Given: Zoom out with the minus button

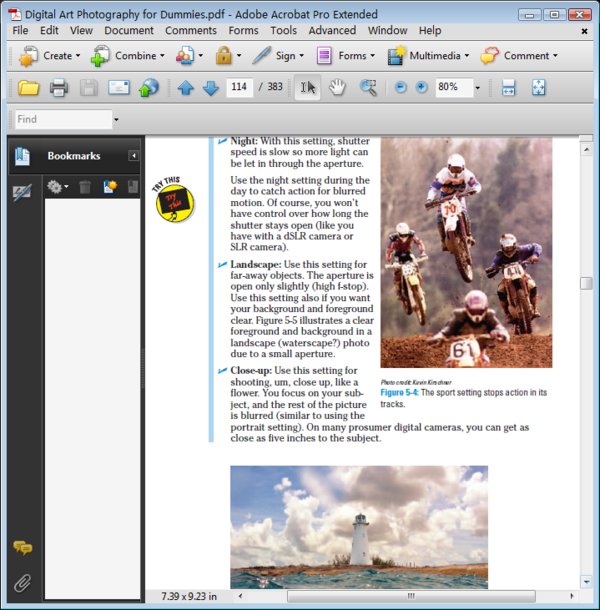Looking at the screenshot, I should pyautogui.click(x=400, y=87).
